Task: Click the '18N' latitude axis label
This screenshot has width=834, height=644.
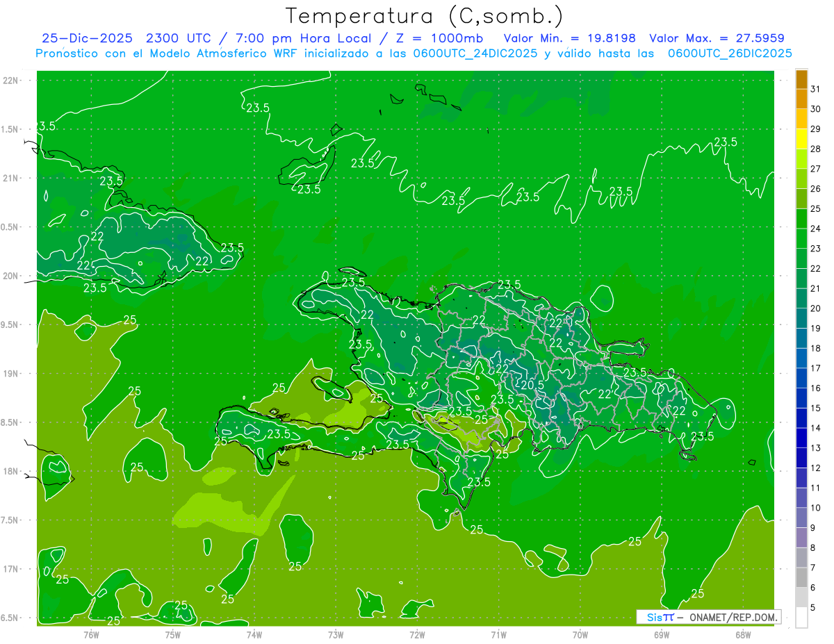Action: [12, 471]
